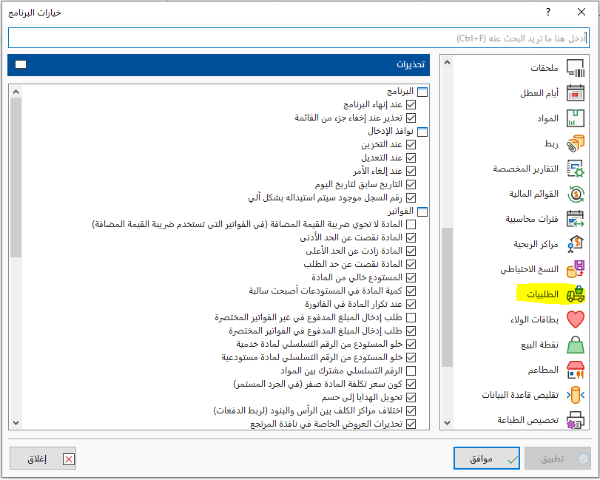Image resolution: width=600 pixels, height=480 pixels.
Task: Open the مراكز الربحية house icon
Action: [x=576, y=244]
